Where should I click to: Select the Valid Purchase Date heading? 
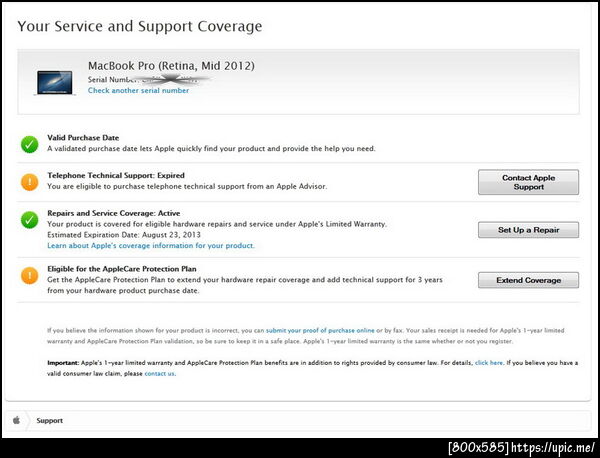pyautogui.click(x=83, y=138)
